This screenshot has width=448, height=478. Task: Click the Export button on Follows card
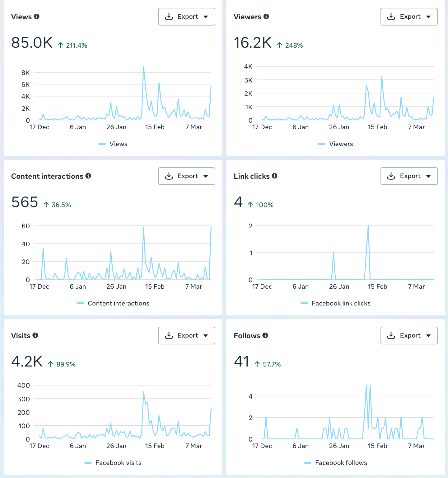tap(409, 335)
